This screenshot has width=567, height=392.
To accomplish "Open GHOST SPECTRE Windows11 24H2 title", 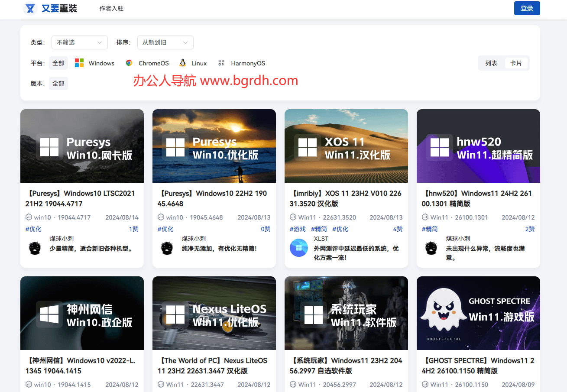I will (478, 366).
